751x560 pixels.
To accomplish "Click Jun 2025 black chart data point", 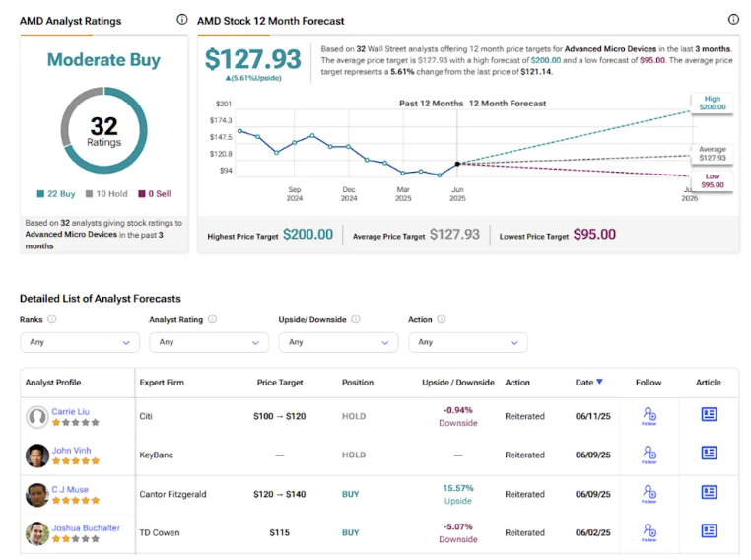I will point(457,164).
